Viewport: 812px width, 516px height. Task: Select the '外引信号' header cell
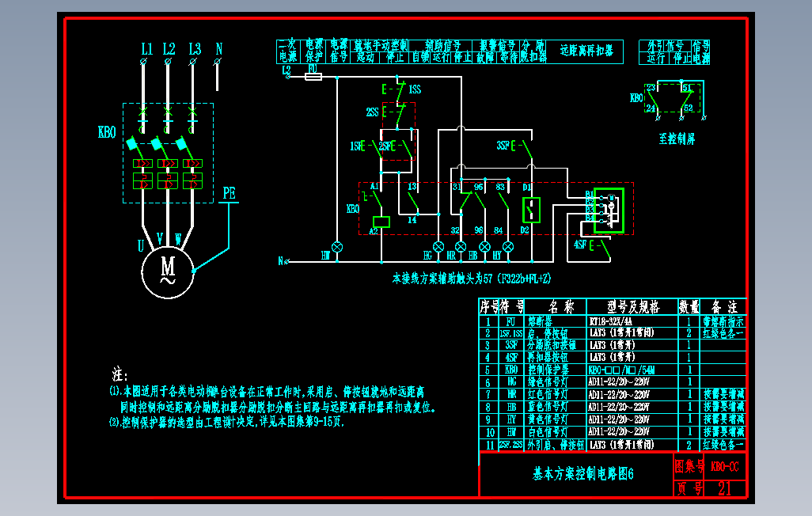[x=666, y=45]
